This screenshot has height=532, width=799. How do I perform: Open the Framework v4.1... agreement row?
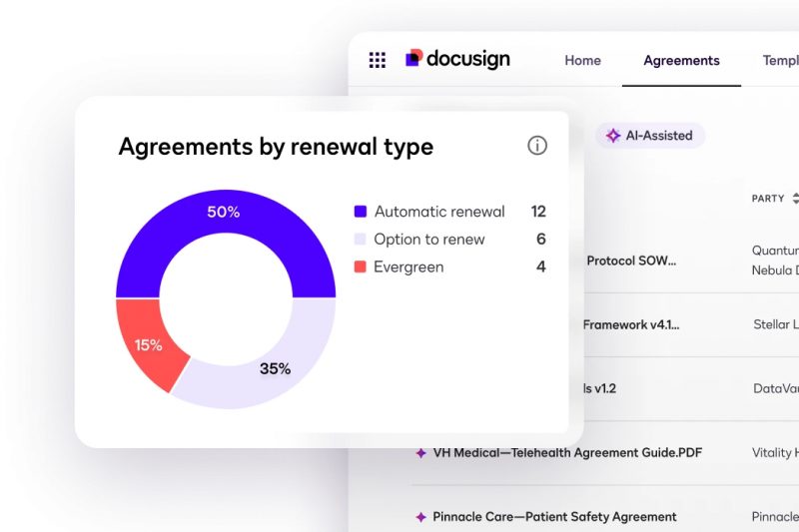pos(631,324)
